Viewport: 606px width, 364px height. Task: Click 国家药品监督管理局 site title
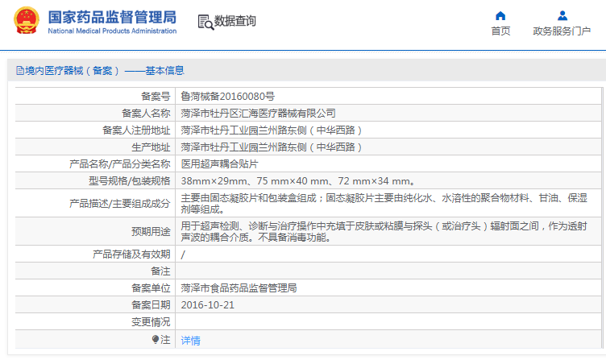coord(112,18)
